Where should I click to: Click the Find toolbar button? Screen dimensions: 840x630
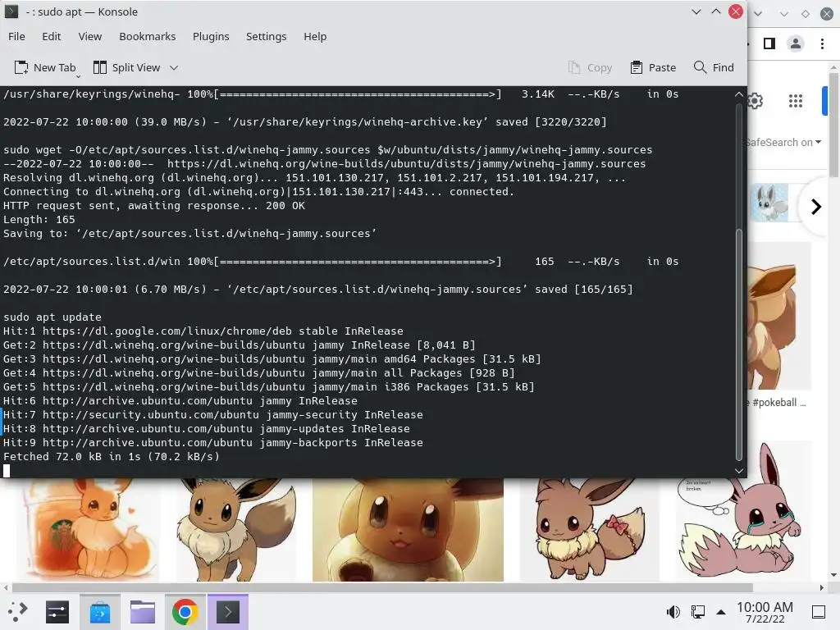click(714, 67)
